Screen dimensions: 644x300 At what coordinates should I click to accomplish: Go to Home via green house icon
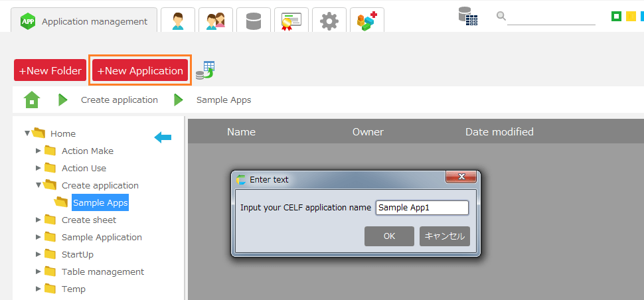pyautogui.click(x=32, y=100)
